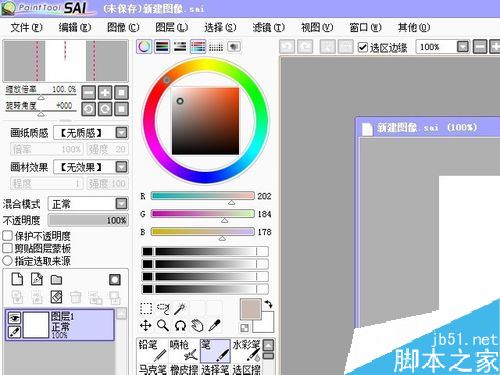Choose the 铅笔 pencil brush

coord(153,351)
